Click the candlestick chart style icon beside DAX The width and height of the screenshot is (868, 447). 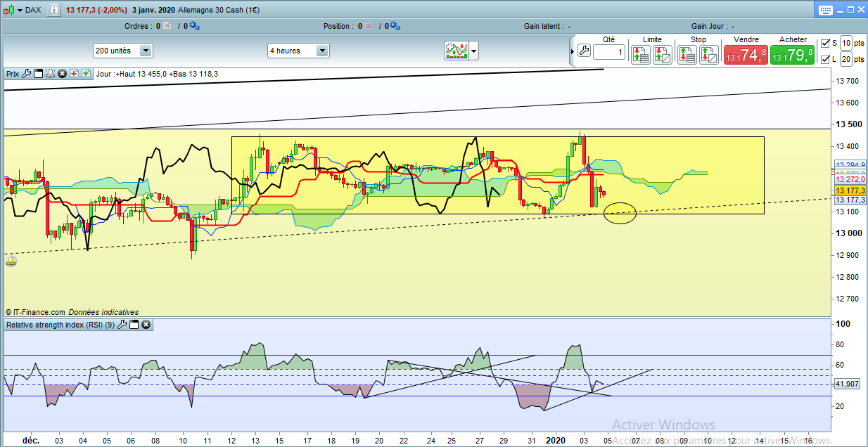(8, 11)
